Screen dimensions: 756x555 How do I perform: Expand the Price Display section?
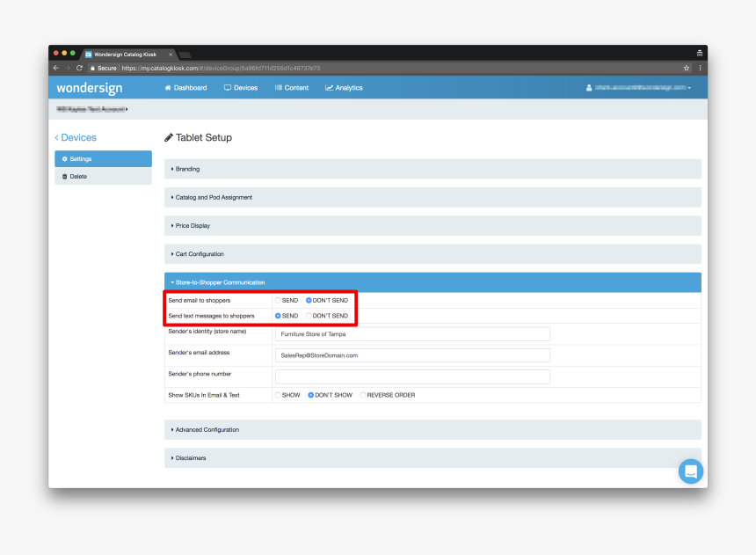192,226
